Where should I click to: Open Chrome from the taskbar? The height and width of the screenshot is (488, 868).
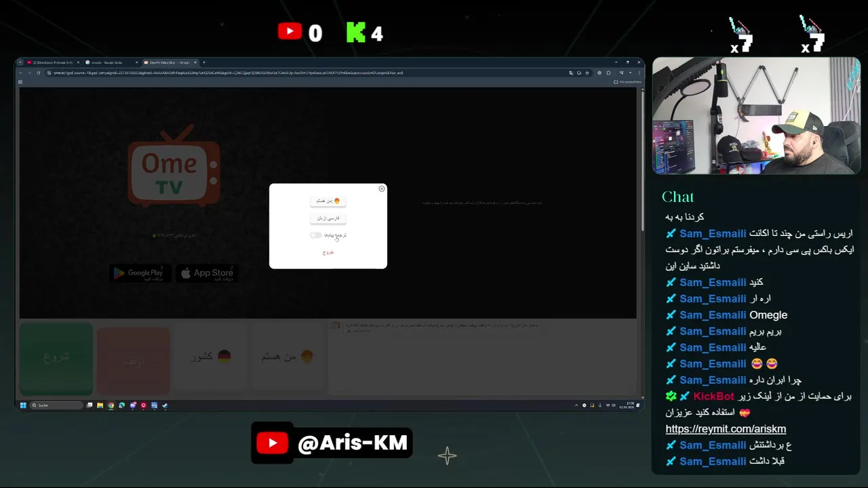[111, 405]
